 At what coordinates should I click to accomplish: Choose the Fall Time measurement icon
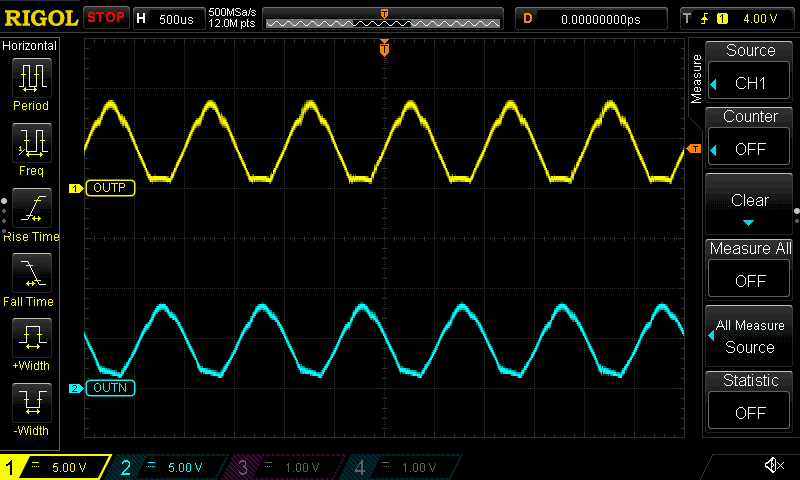coord(30,274)
